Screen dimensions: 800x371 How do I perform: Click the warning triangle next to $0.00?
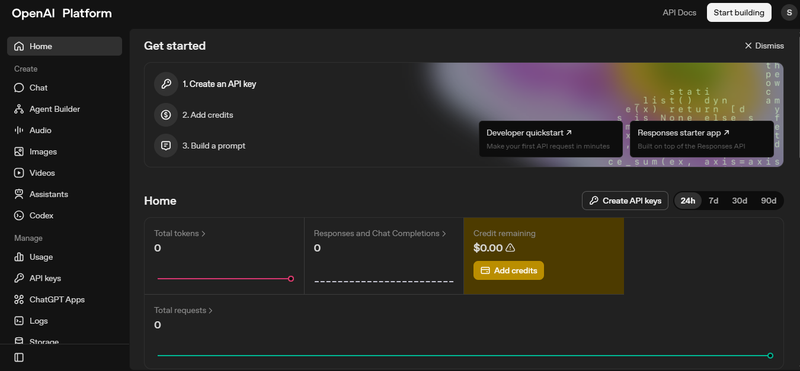point(510,248)
